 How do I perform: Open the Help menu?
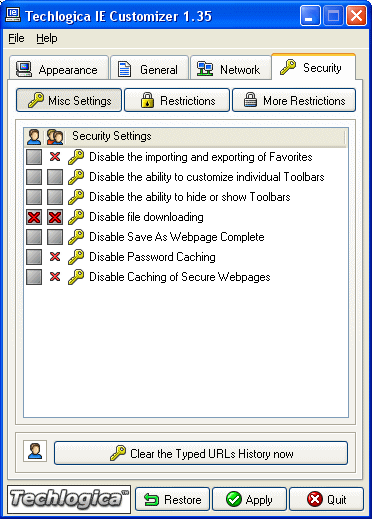(x=47, y=38)
